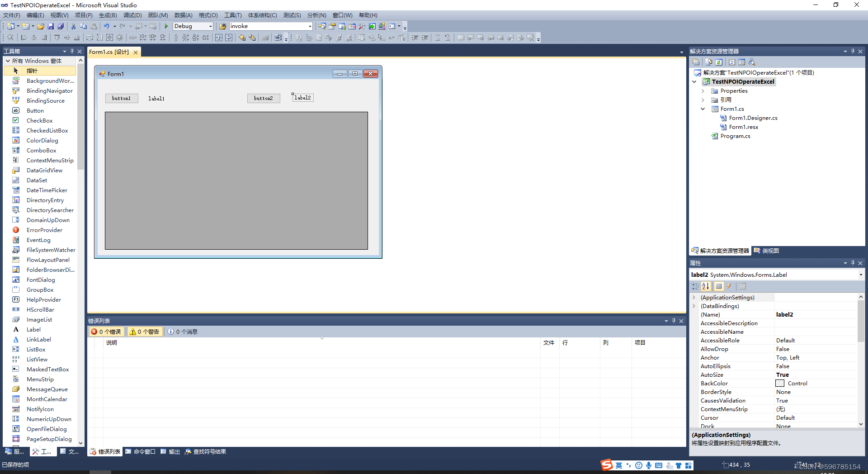
Task: Open the 调试(D) menu
Action: click(x=132, y=15)
